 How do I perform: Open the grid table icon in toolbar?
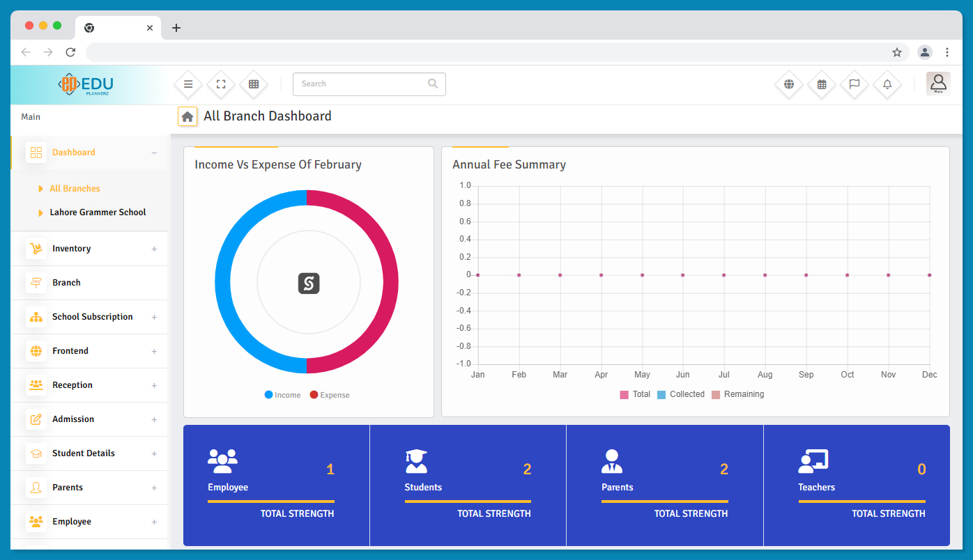click(254, 84)
